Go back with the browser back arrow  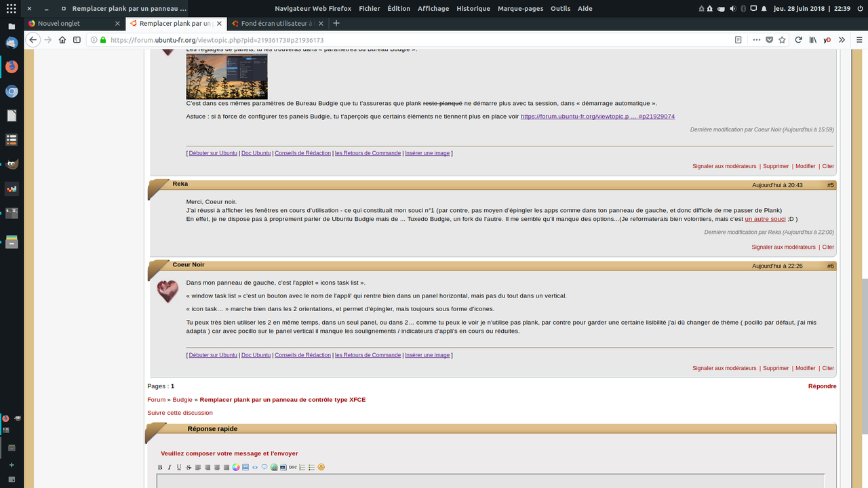tap(33, 40)
